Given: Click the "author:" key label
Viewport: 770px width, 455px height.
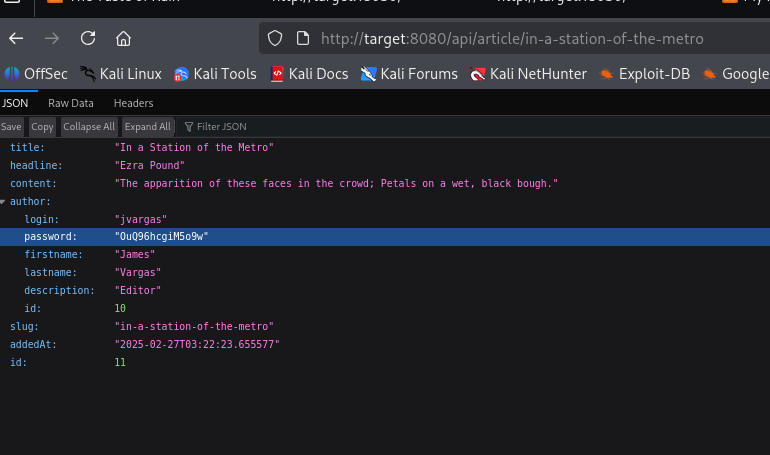Looking at the screenshot, I should (30, 202).
